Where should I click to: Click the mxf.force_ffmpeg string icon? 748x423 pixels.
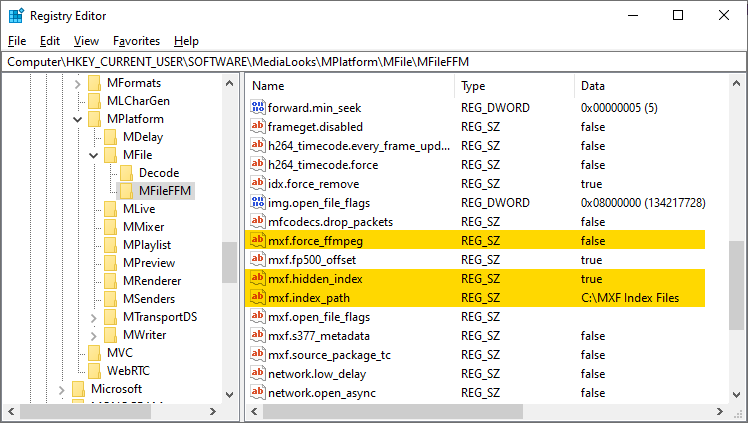(258, 240)
